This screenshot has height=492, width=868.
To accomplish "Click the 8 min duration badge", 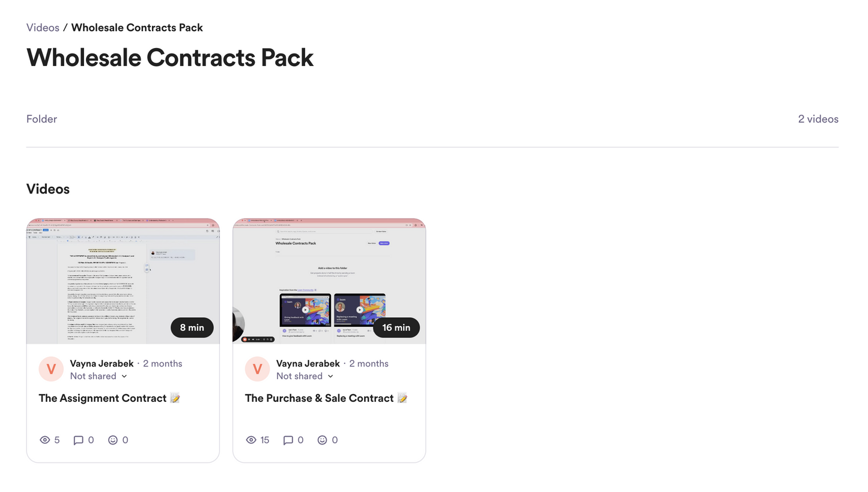I will point(192,327).
